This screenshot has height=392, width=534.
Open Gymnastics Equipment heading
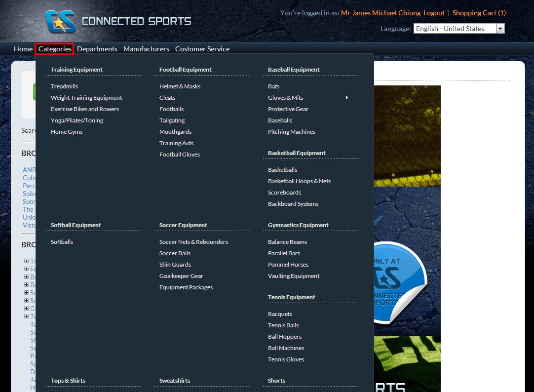point(298,225)
